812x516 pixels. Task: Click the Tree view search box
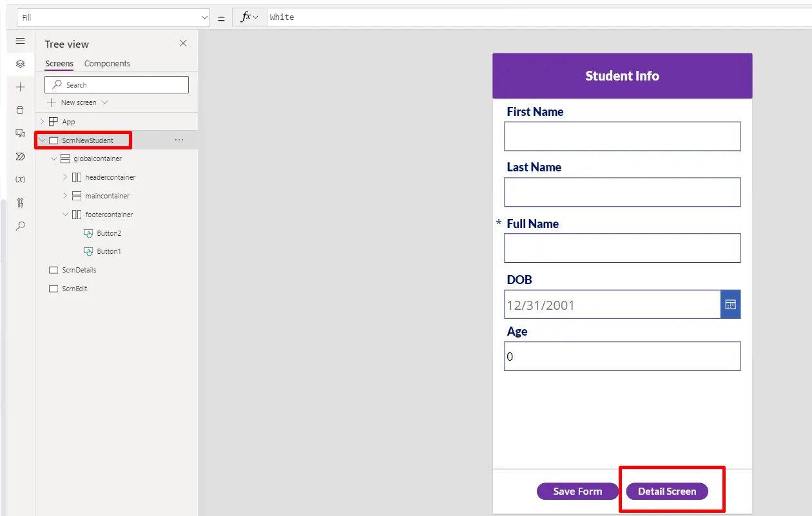[117, 85]
